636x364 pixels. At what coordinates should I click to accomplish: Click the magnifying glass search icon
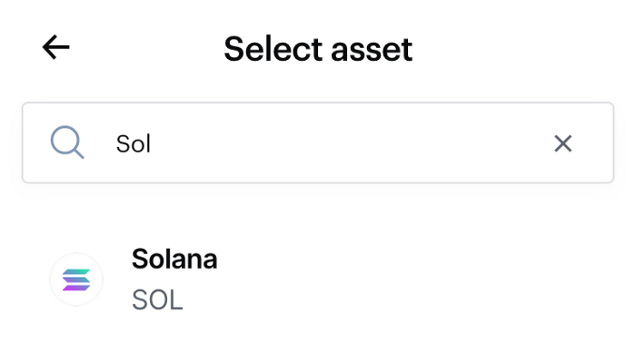click(67, 143)
